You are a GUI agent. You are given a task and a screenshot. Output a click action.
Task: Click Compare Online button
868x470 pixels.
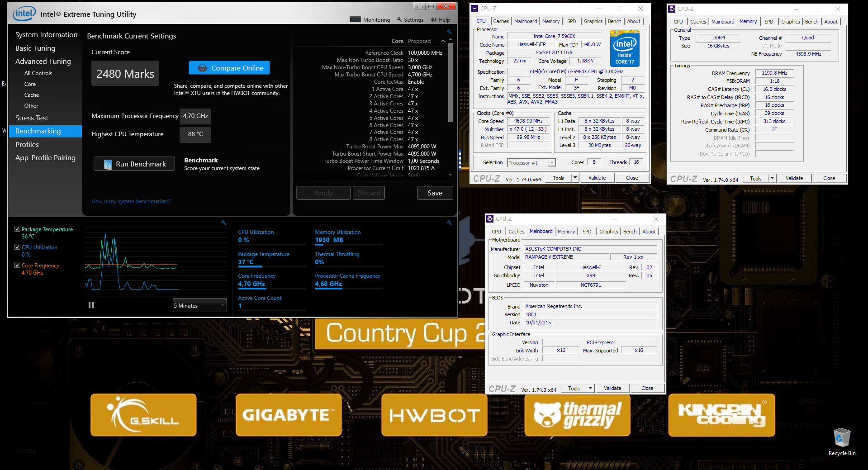[x=229, y=68]
